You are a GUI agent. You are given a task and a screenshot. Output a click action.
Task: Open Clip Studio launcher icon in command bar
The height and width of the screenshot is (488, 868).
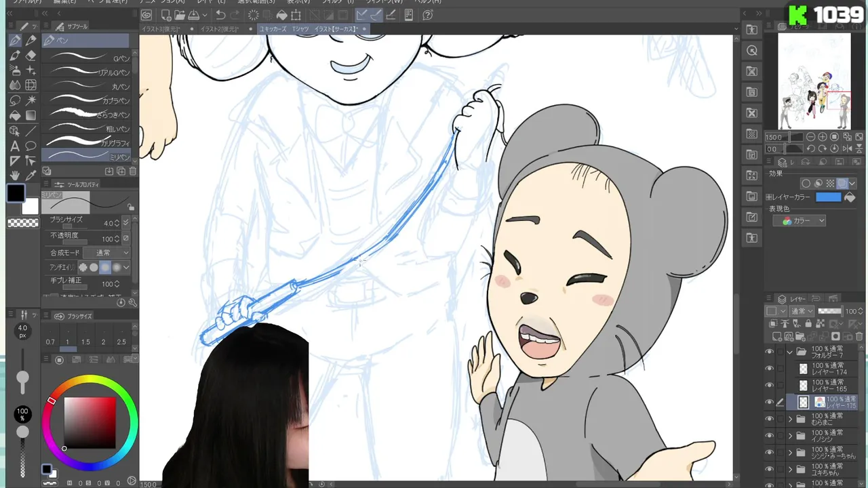tap(146, 15)
